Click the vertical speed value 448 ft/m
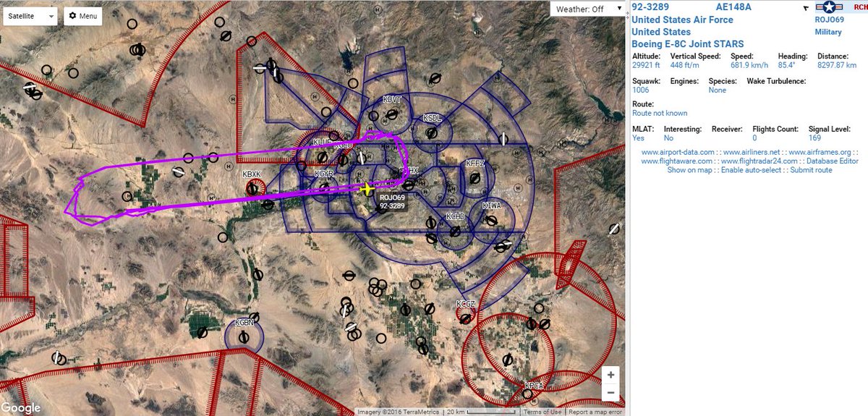The height and width of the screenshot is (416, 868). (x=685, y=65)
